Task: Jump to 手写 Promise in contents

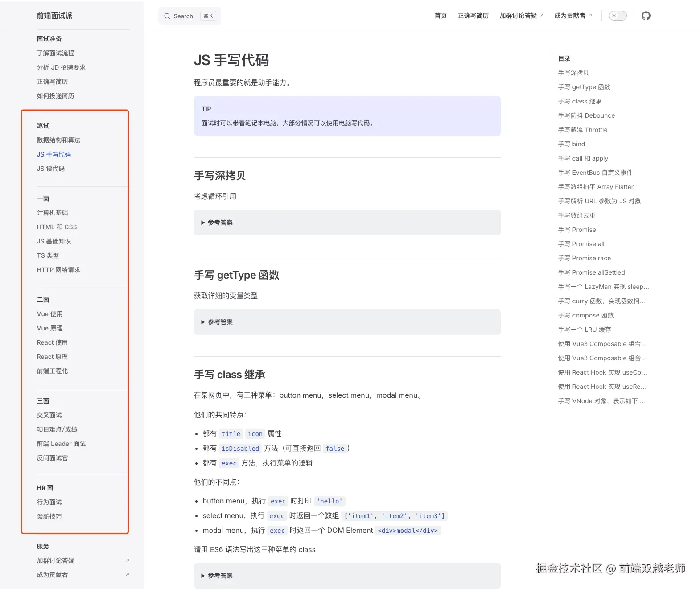Action: pos(577,230)
